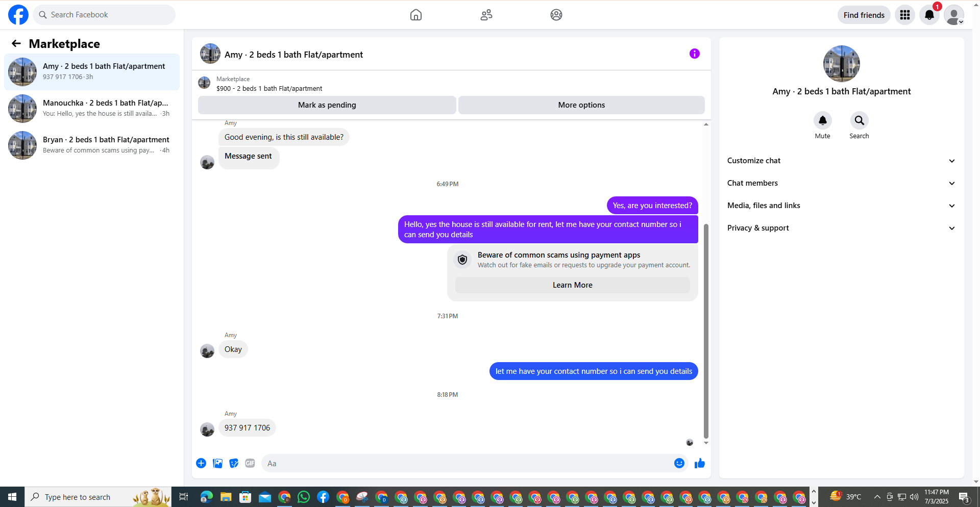980x507 pixels.
Task: Open Microsoft Store from taskbar
Action: click(x=246, y=497)
